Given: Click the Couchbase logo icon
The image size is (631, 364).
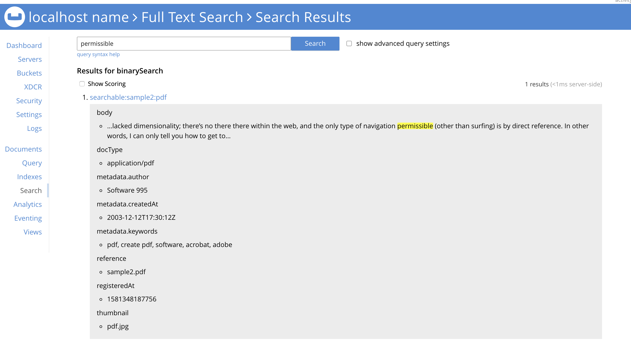Looking at the screenshot, I should point(14,17).
